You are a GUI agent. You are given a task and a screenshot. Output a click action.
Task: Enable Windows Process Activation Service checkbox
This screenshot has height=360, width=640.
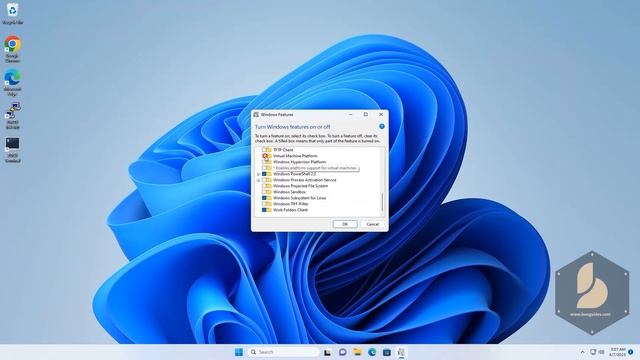click(264, 180)
